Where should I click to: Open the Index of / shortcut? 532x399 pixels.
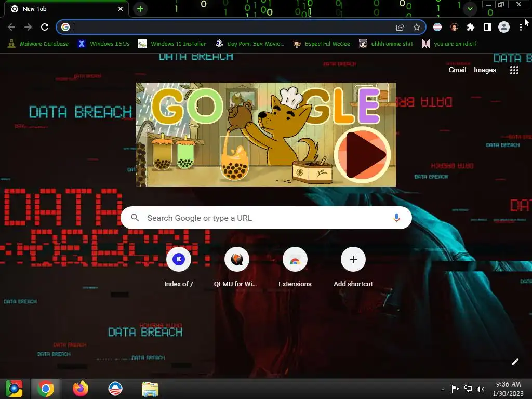179,267
